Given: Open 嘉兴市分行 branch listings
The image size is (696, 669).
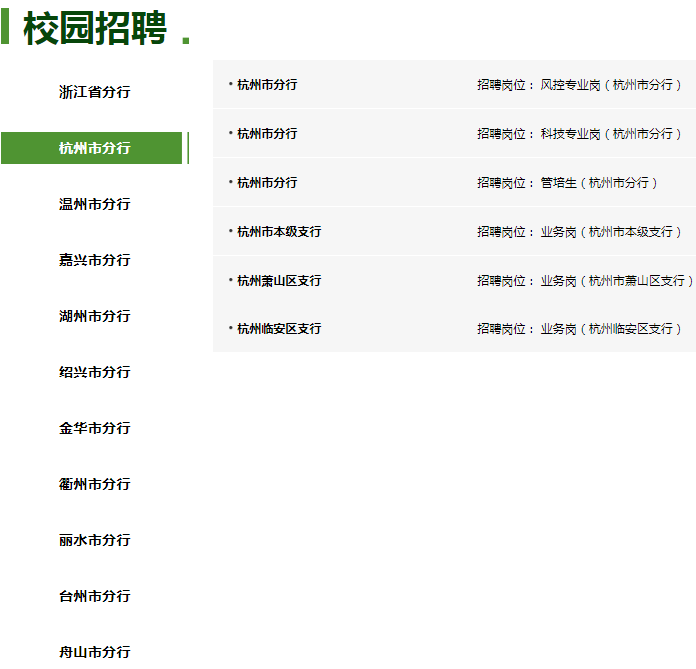Looking at the screenshot, I should 94,260.
